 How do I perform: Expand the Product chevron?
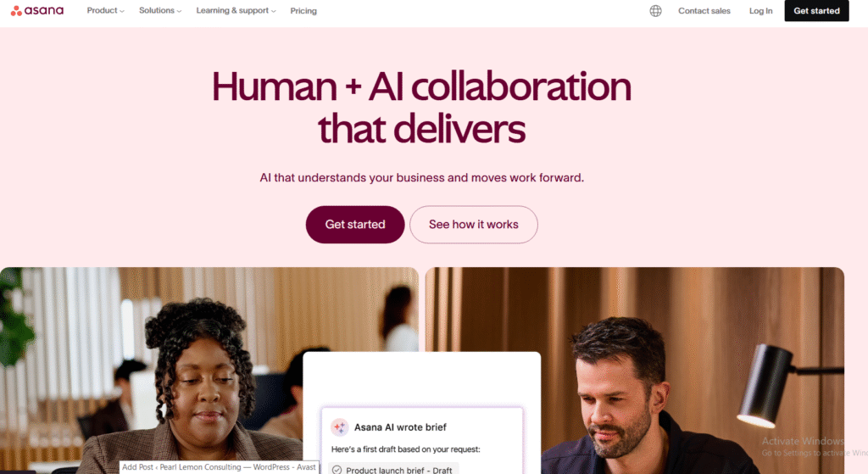(x=122, y=11)
